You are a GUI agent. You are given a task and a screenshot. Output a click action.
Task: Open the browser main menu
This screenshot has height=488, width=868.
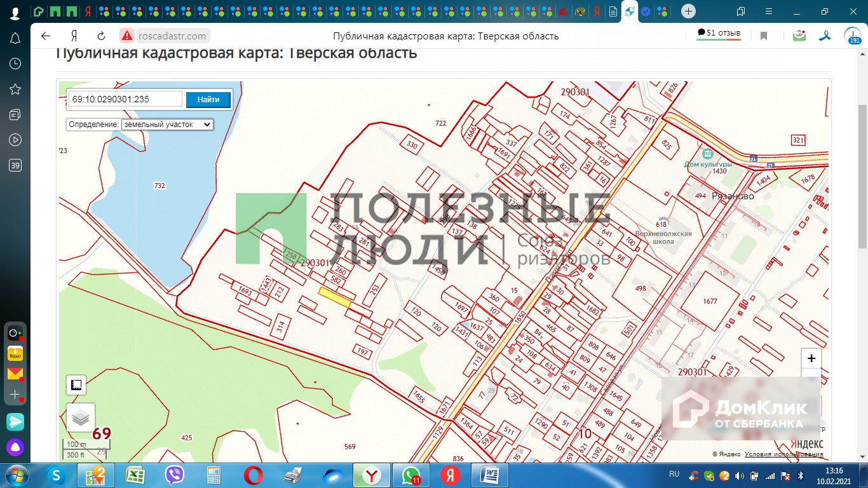click(x=769, y=11)
